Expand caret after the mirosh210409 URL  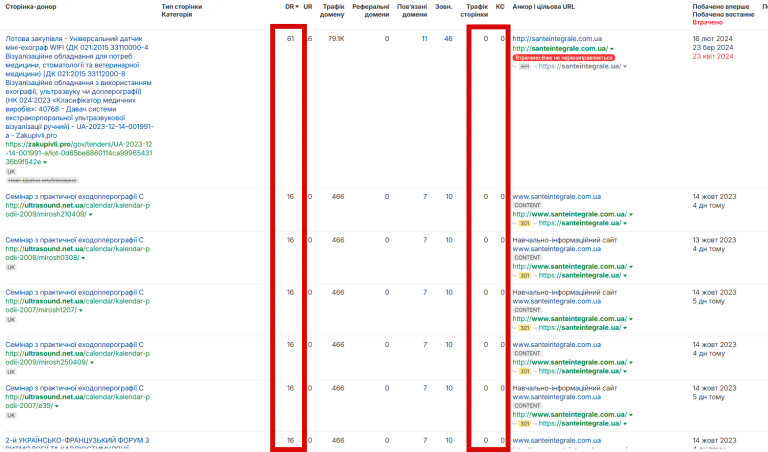pyautogui.click(x=91, y=215)
